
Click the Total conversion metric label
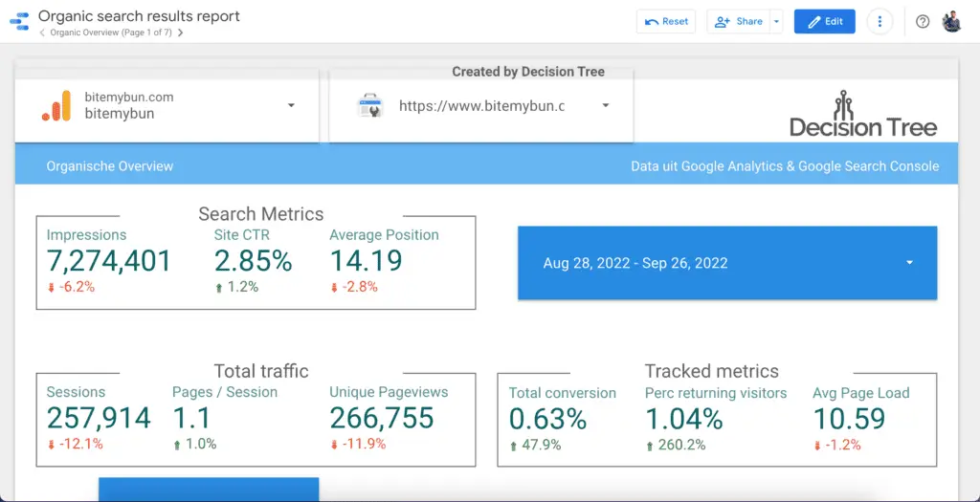(x=562, y=393)
